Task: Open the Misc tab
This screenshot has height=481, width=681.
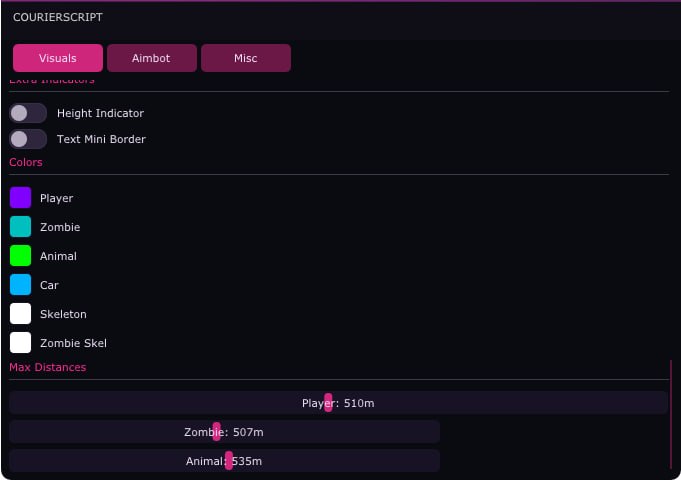Action: [x=246, y=58]
